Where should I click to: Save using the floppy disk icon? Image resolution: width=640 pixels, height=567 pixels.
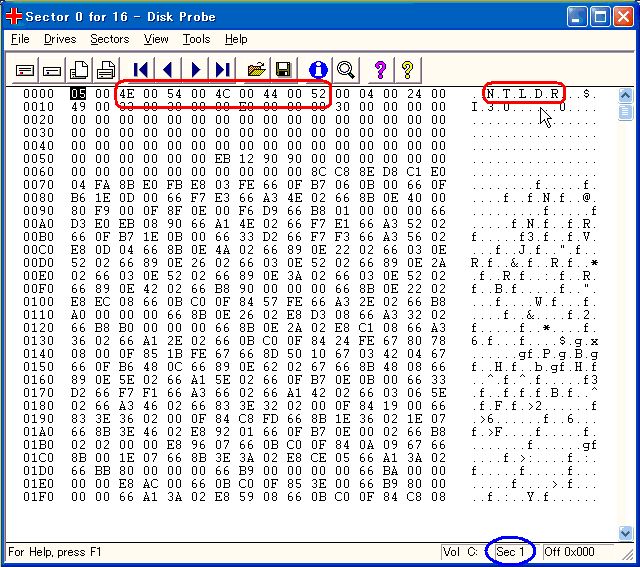pyautogui.click(x=283, y=69)
